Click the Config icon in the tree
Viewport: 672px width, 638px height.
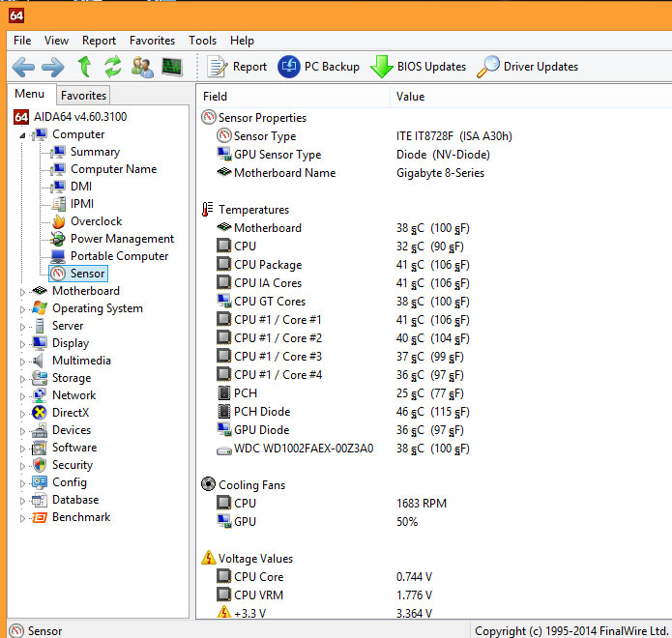click(40, 482)
